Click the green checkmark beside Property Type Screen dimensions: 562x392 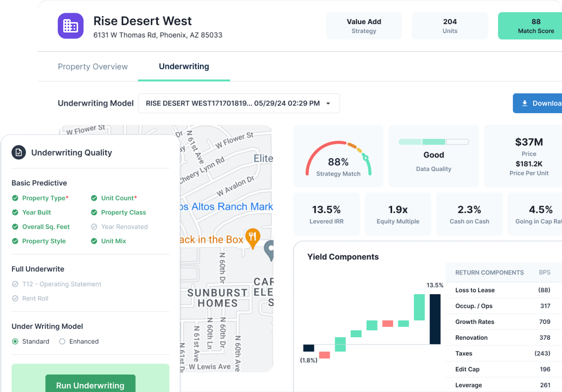point(15,198)
